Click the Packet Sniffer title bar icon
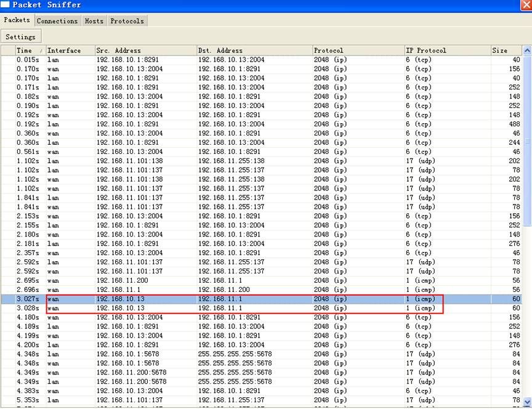This screenshot has height=409, width=532. (6, 5)
